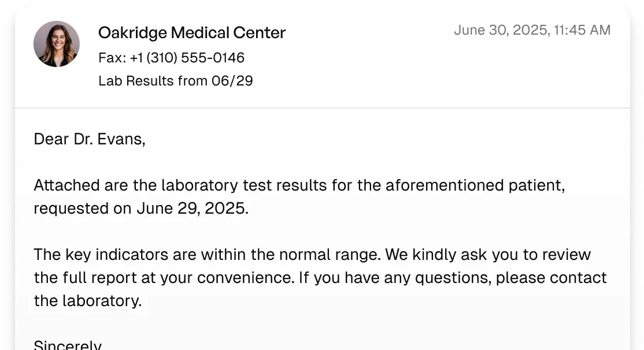Select the subject line Lab Results from 06/29

(x=175, y=81)
